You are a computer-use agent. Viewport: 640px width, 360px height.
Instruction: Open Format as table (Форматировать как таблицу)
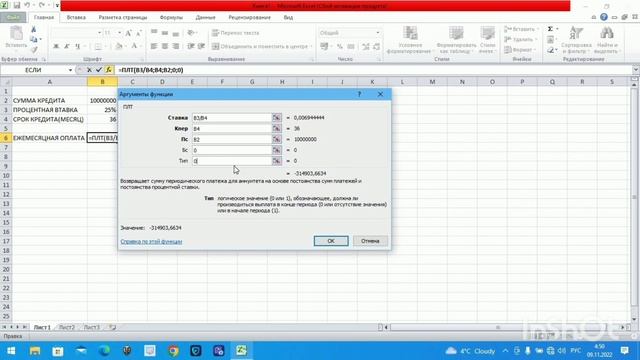[456, 40]
